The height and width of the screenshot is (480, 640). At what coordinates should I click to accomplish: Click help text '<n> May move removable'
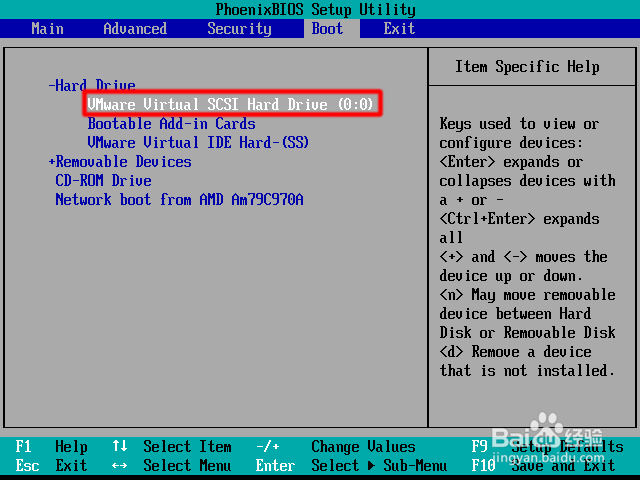pos(527,295)
